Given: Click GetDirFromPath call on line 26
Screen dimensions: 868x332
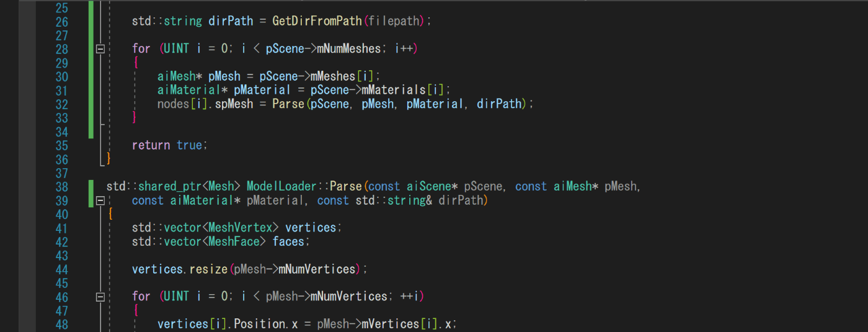Looking at the screenshot, I should coord(317,20).
